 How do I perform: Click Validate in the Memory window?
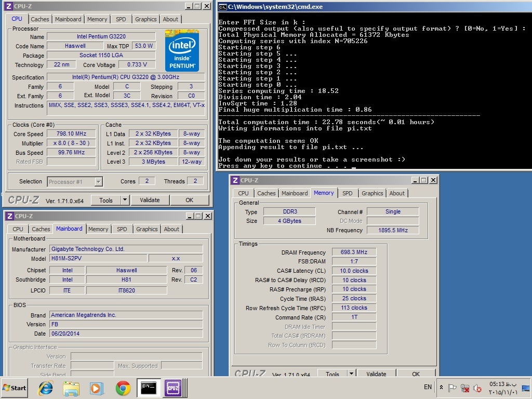click(376, 373)
